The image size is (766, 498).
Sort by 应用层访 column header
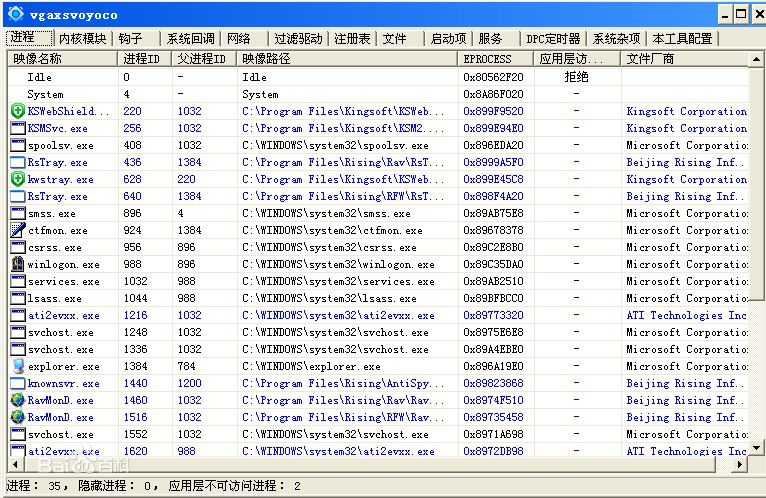[x=577, y=59]
